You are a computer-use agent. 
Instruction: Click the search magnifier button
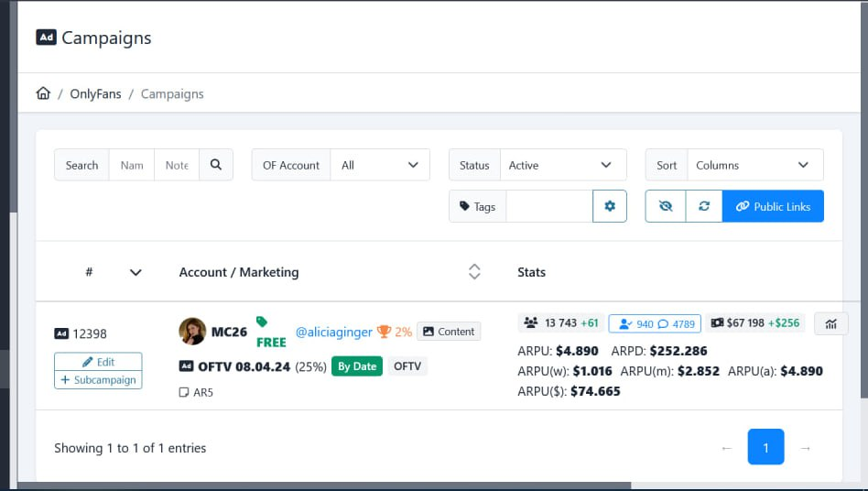pos(216,165)
